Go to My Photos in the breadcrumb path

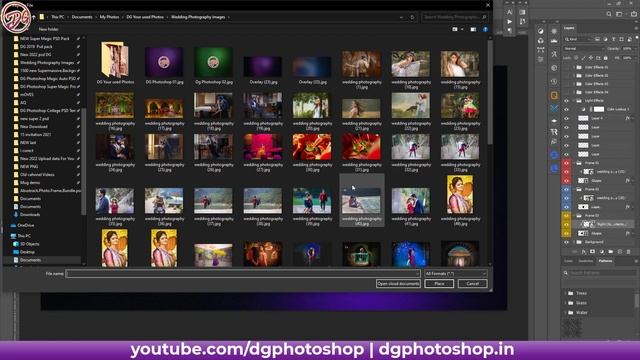[x=109, y=17]
